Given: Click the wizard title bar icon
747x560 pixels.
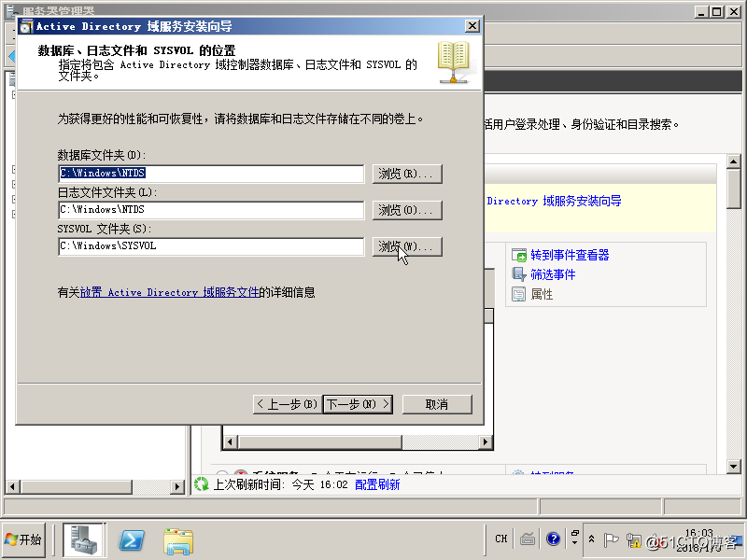Looking at the screenshot, I should 27,27.
